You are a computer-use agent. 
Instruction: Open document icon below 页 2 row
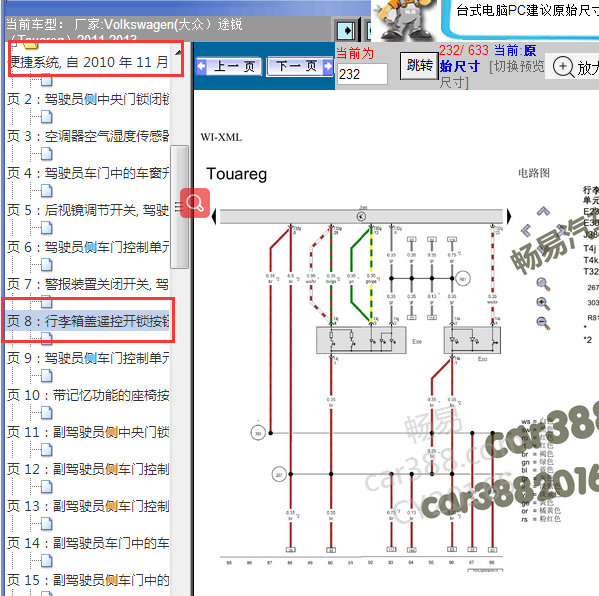click(46, 117)
